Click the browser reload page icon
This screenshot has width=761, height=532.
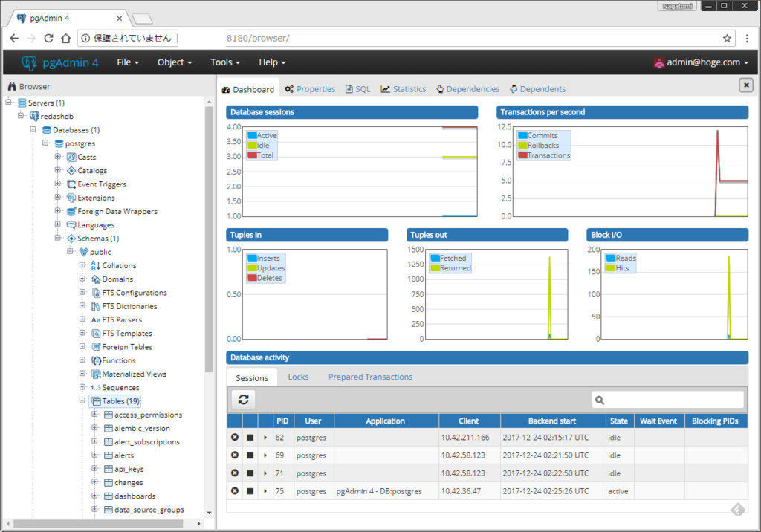48,39
